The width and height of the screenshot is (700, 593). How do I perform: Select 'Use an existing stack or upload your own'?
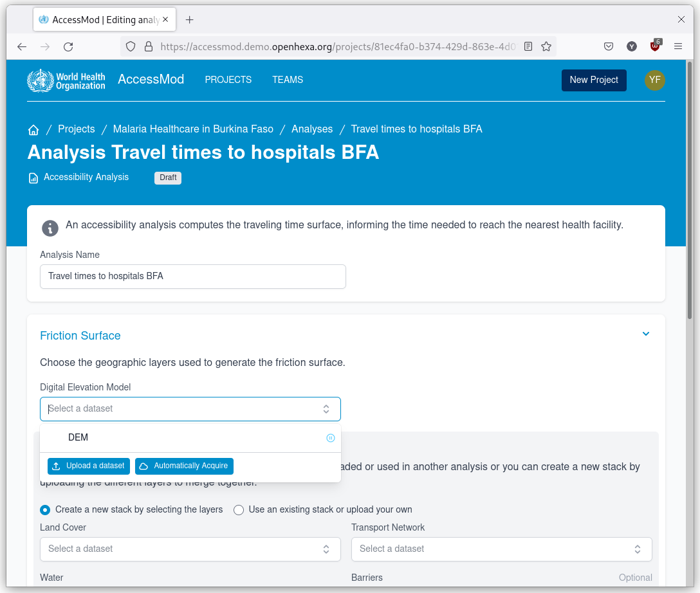point(239,510)
